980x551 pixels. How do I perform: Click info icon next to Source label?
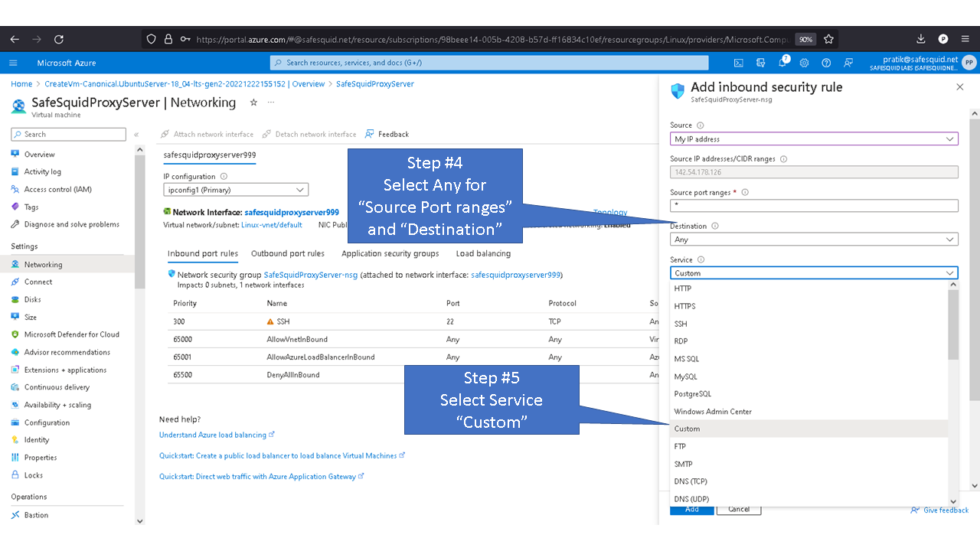[x=701, y=126]
